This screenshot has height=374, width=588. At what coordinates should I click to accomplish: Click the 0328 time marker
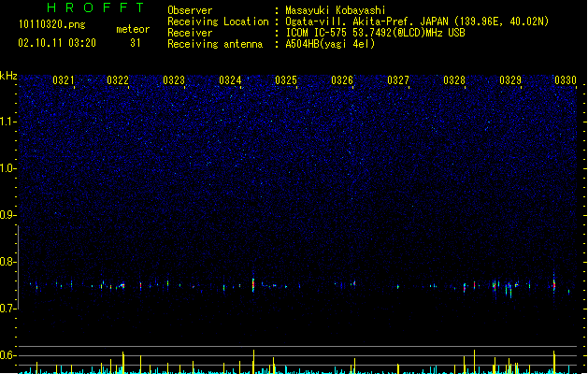pos(454,80)
